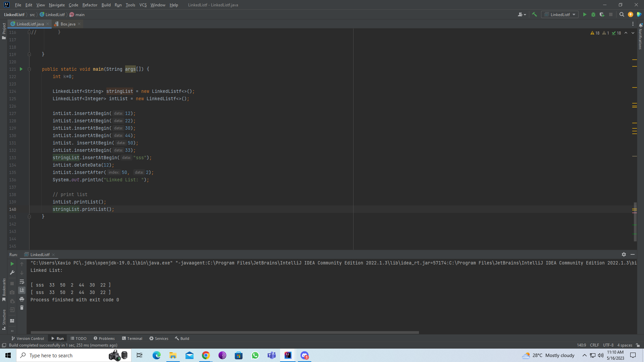
Task: Click the Search Everywhere magnifier icon
Action: pyautogui.click(x=622, y=14)
